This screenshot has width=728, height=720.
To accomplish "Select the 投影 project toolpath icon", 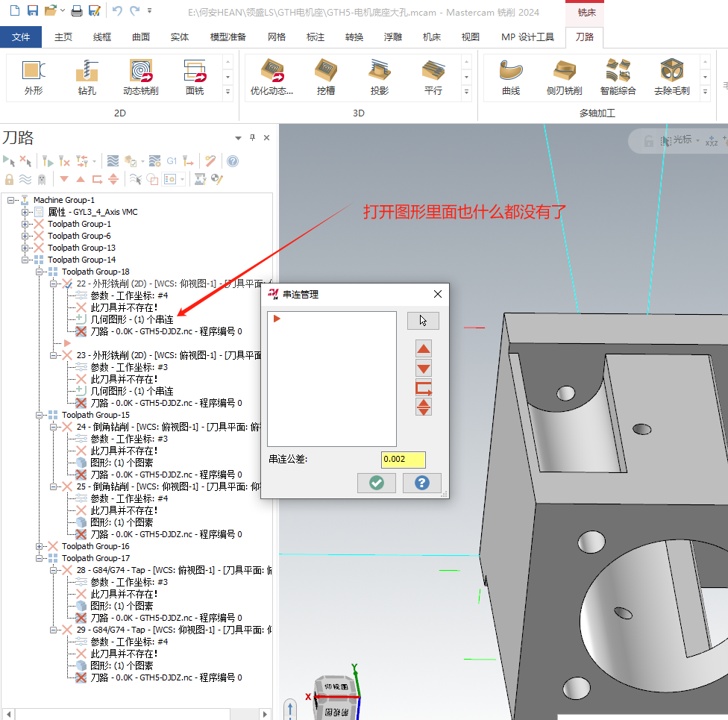I will 380,78.
